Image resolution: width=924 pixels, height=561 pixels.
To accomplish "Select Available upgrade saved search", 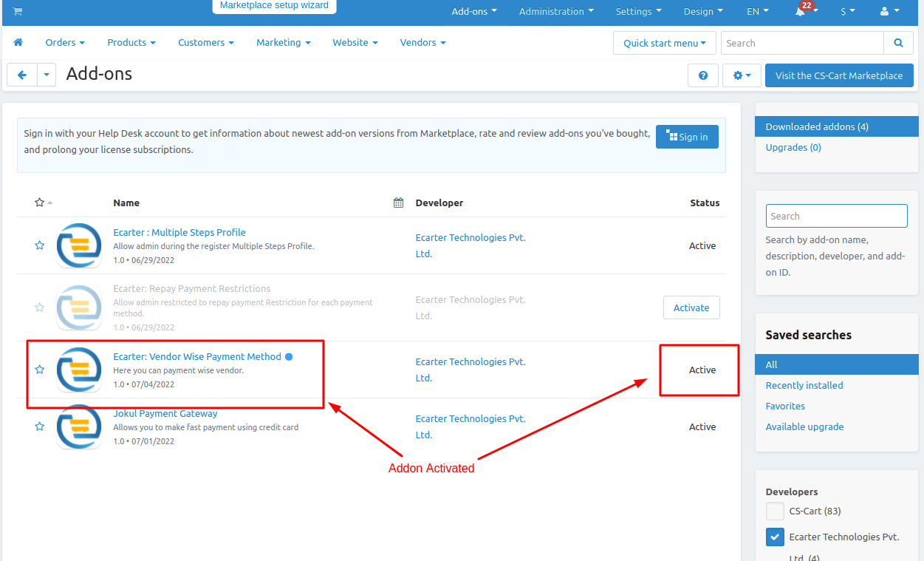I will click(x=804, y=427).
